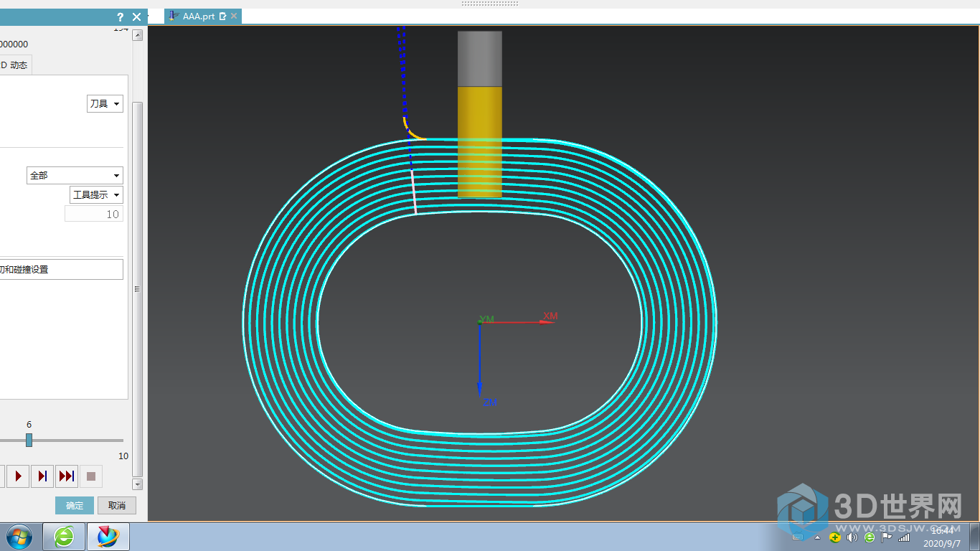
Task: Click the volume speaker icon in system tray
Action: tap(852, 537)
